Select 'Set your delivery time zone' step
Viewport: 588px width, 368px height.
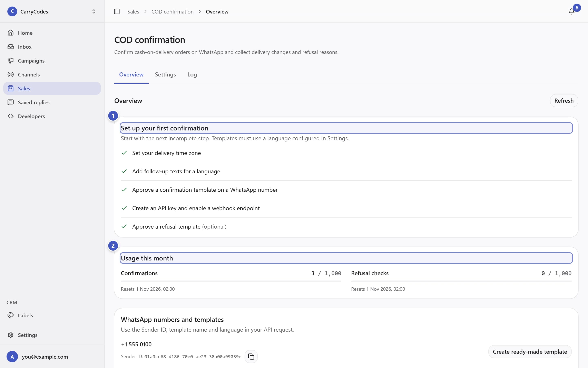coord(346,153)
